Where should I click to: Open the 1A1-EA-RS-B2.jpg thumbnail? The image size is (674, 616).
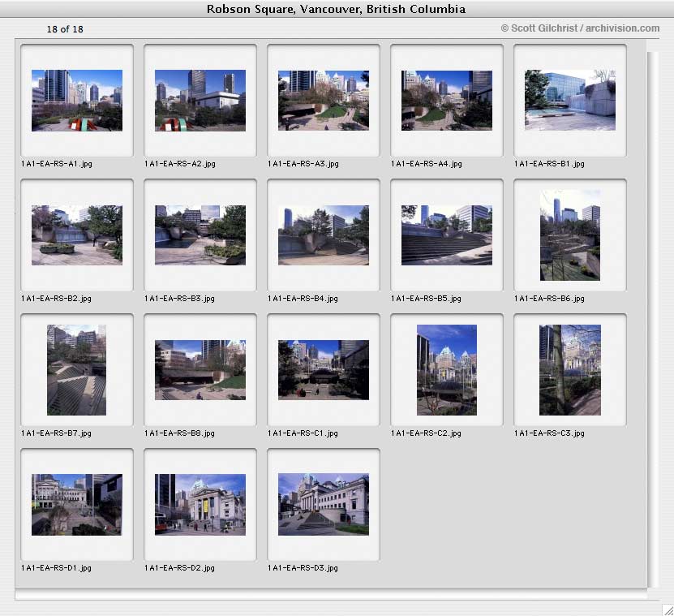pos(77,235)
